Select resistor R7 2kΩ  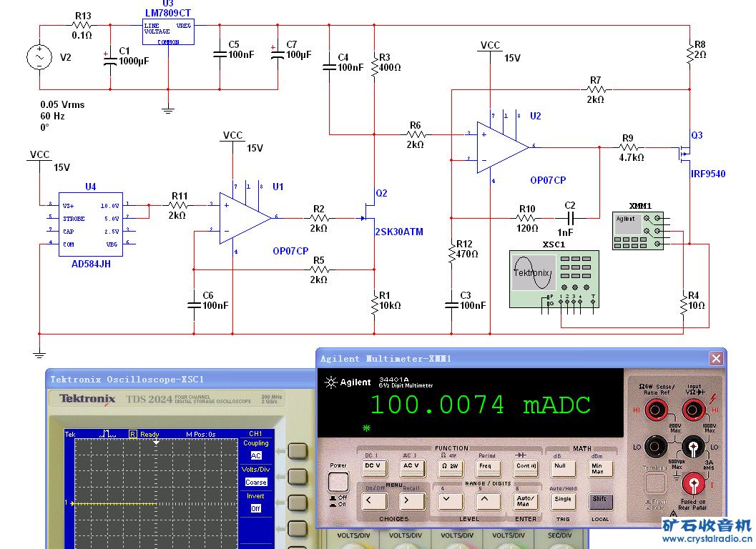(597, 89)
